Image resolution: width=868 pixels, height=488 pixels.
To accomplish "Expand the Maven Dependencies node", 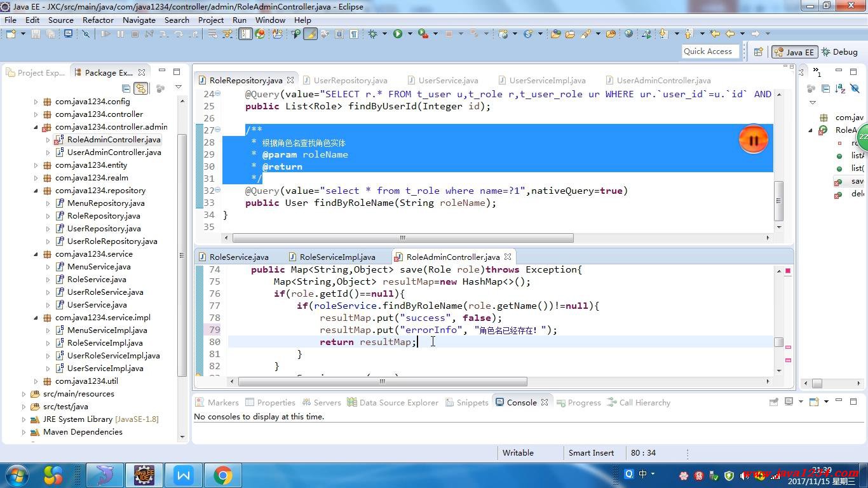I will coord(24,432).
